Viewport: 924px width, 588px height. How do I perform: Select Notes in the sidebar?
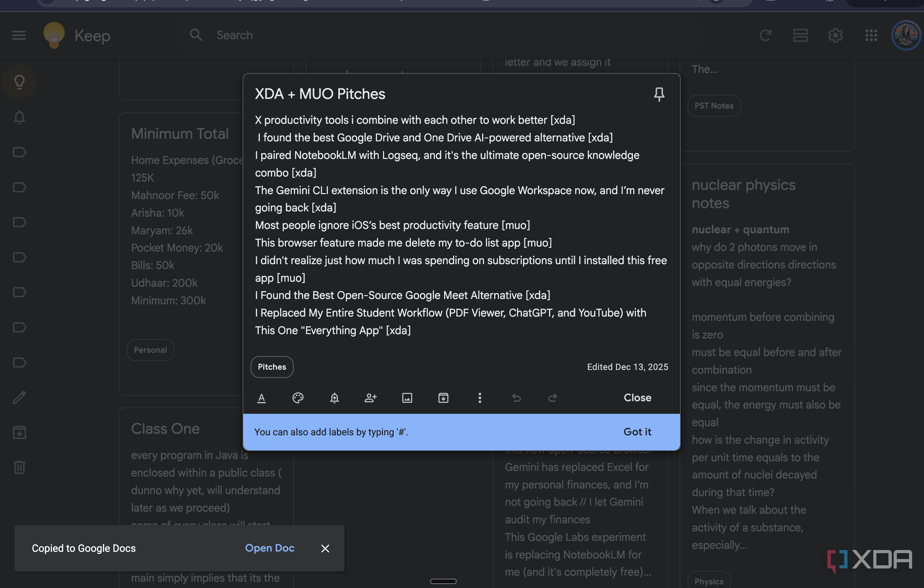click(x=19, y=82)
